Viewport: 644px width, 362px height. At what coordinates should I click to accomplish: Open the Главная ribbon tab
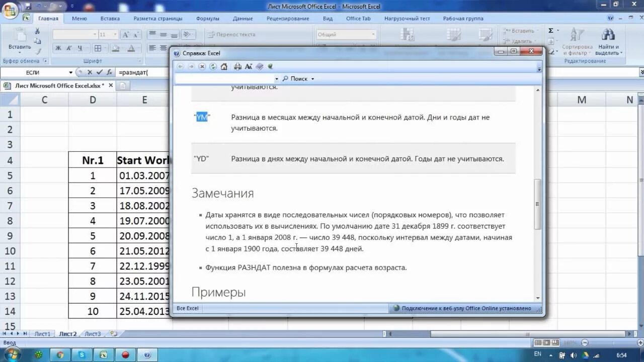point(48,19)
